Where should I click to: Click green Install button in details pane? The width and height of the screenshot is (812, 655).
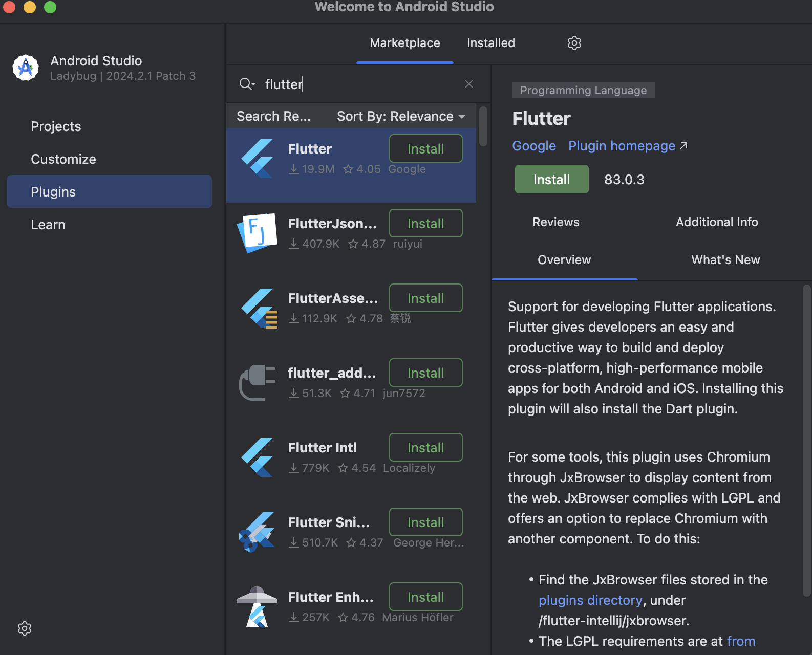coord(552,179)
